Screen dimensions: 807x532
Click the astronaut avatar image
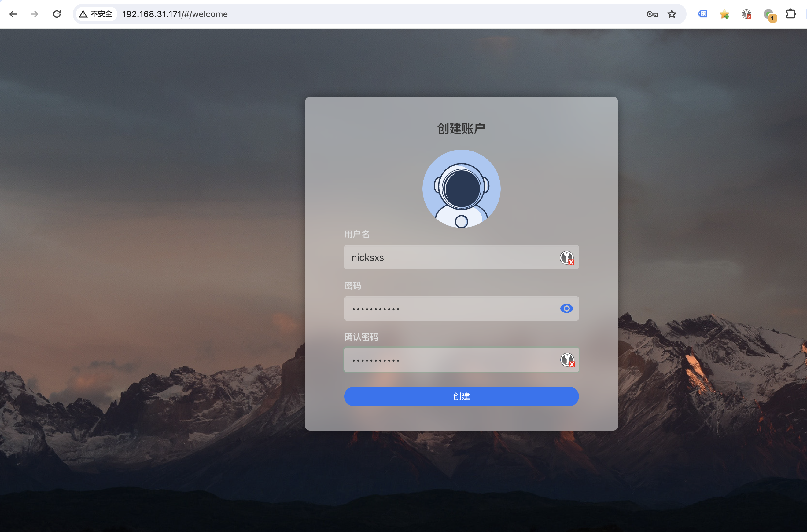461,189
